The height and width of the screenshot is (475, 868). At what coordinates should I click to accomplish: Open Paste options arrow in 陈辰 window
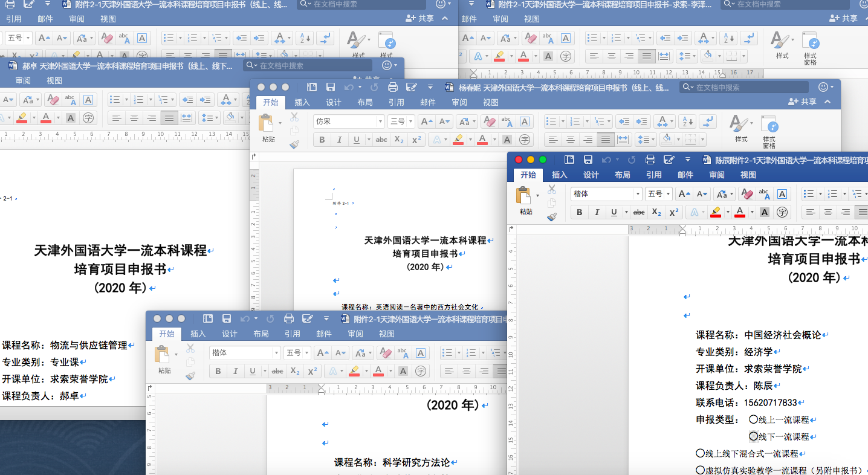537,195
